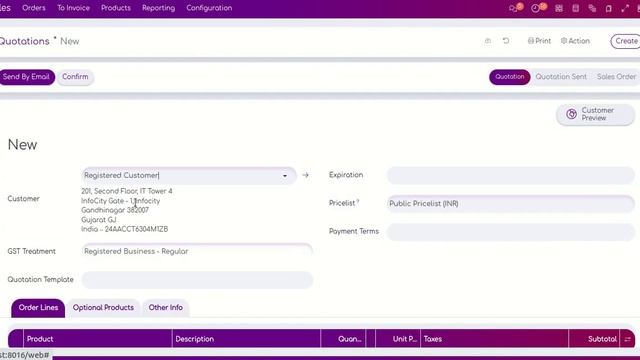
Task: Discard changes with the undo arrow
Action: click(x=506, y=41)
